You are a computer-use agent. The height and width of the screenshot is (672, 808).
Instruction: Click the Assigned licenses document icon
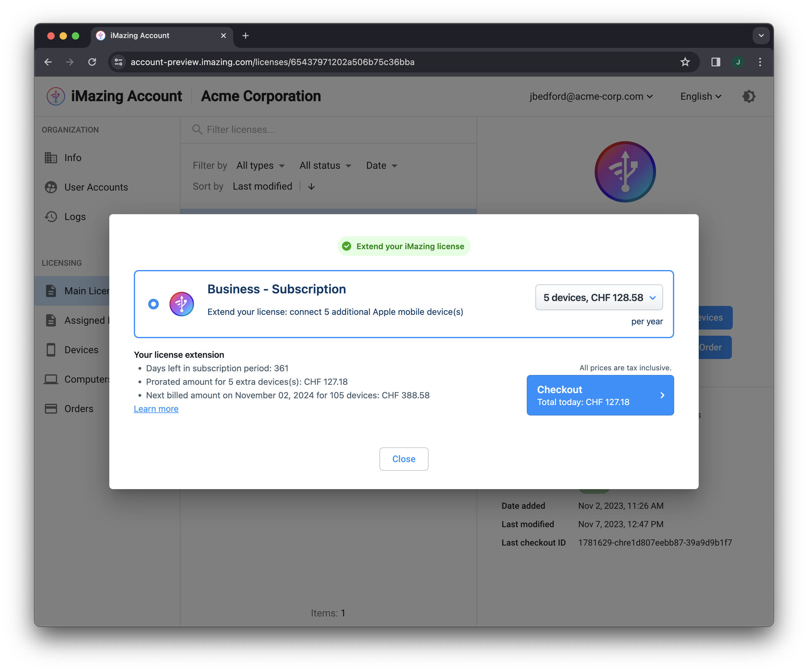coord(51,320)
